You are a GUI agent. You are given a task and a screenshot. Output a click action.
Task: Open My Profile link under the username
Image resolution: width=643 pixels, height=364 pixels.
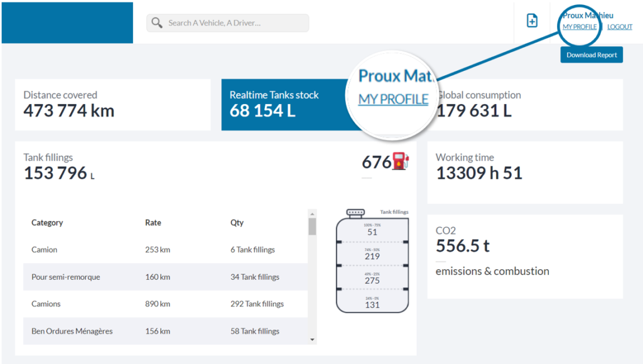579,27
